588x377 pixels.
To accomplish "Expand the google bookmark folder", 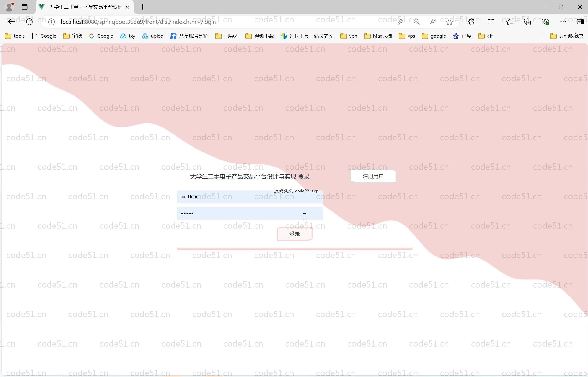I will pos(434,36).
